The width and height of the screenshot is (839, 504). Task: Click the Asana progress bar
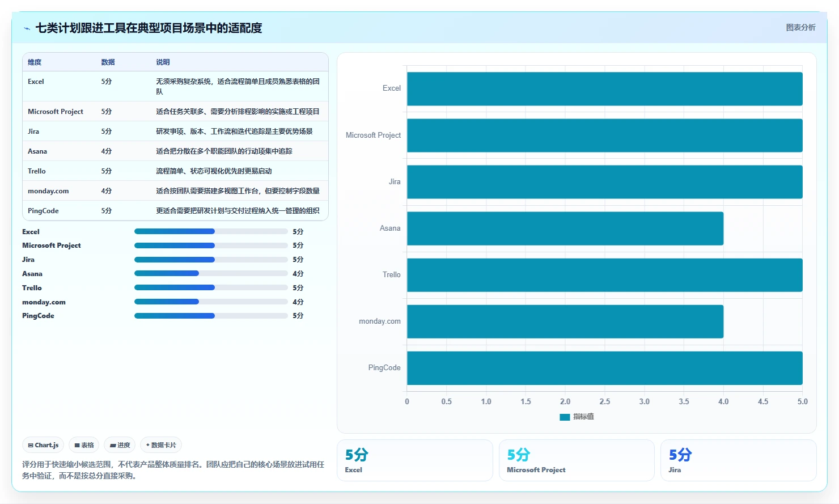(211, 273)
